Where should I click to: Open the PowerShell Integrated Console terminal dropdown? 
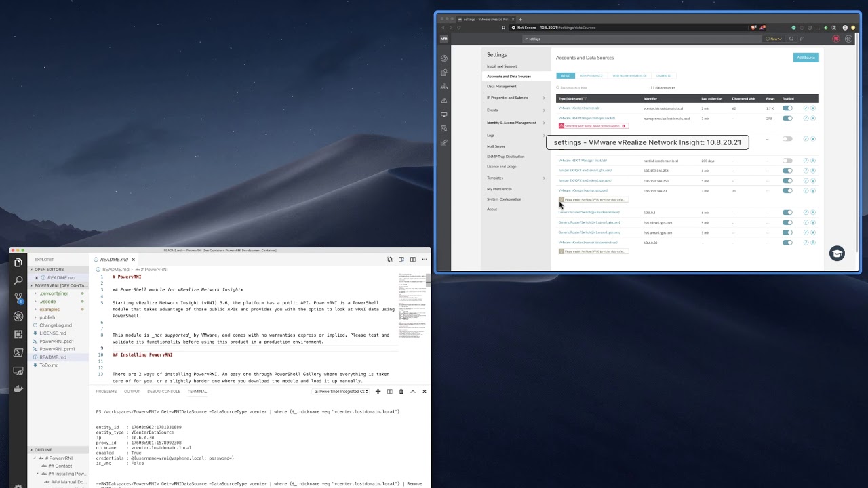[x=341, y=391]
